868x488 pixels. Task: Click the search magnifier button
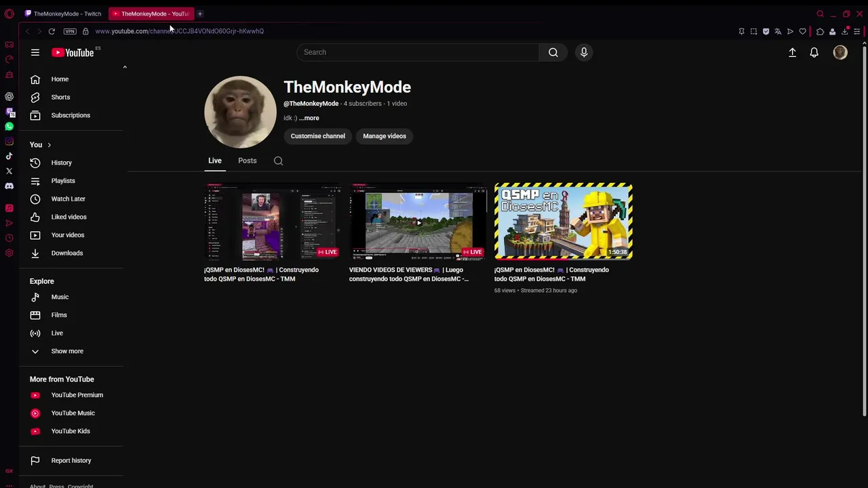coord(553,52)
